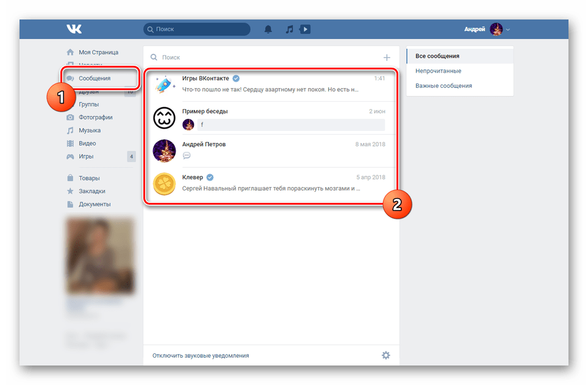Click the small sender avatar in Пример беседы
This screenshot has height=385, width=588.
coord(188,124)
